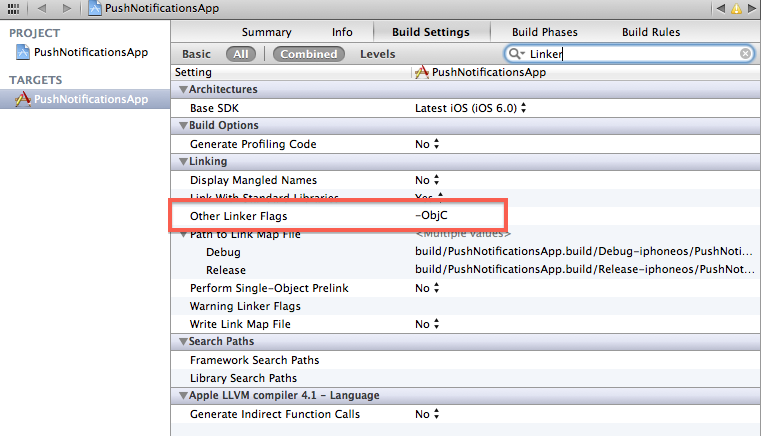Open the related files grid icon
Screen dimensions: 761x436
[x=14, y=8]
